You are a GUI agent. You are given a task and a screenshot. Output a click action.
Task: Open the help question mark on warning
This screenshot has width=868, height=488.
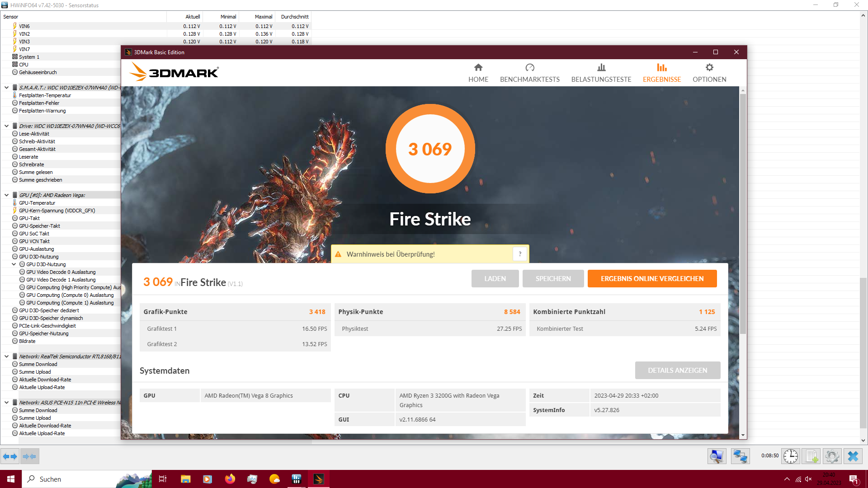[520, 254]
